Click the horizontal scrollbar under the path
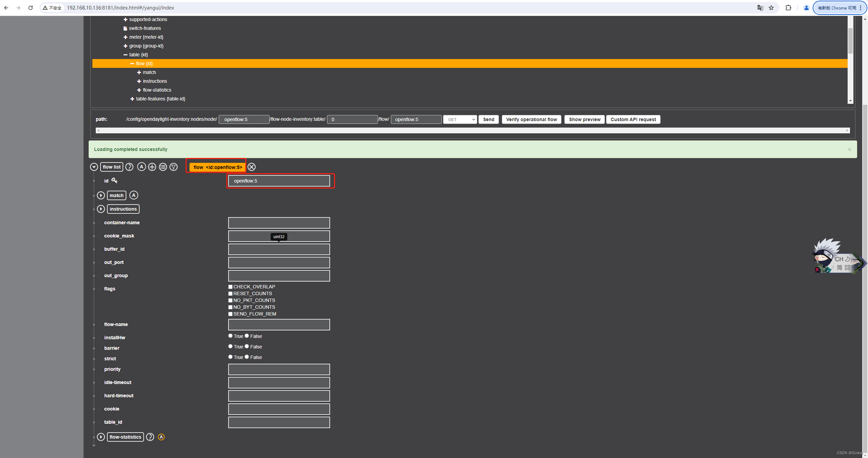 [x=472, y=130]
